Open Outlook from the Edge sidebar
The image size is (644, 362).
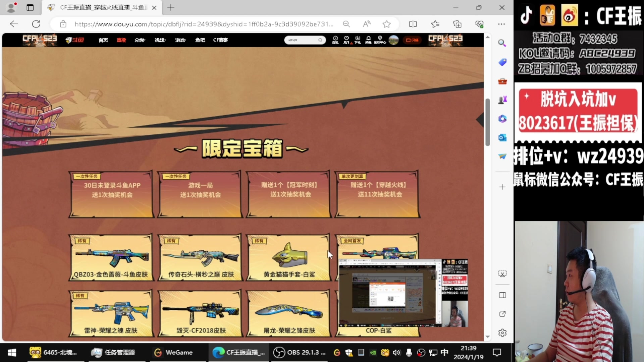pos(502,137)
